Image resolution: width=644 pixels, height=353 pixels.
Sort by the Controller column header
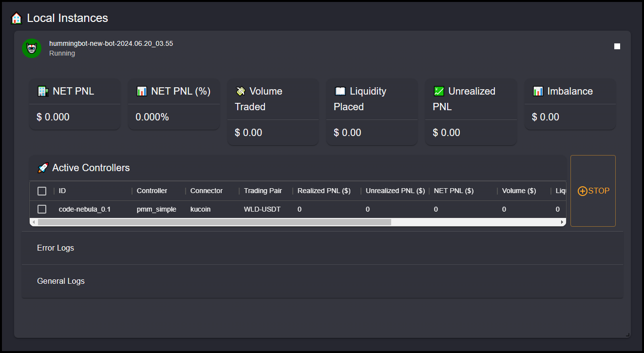(152, 191)
